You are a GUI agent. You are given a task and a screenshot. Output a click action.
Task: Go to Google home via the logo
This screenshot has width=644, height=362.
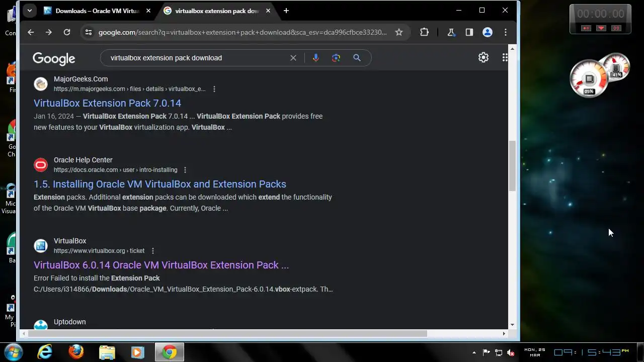pyautogui.click(x=54, y=59)
